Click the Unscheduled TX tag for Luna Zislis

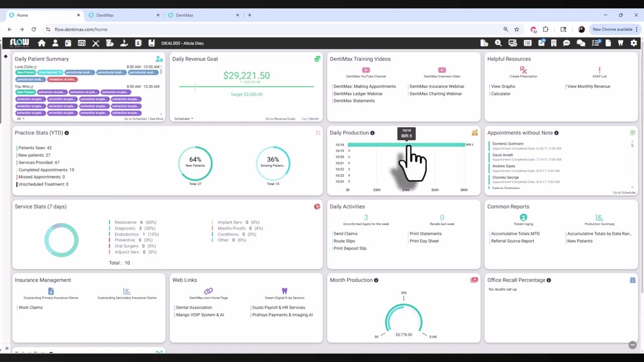pos(50,72)
